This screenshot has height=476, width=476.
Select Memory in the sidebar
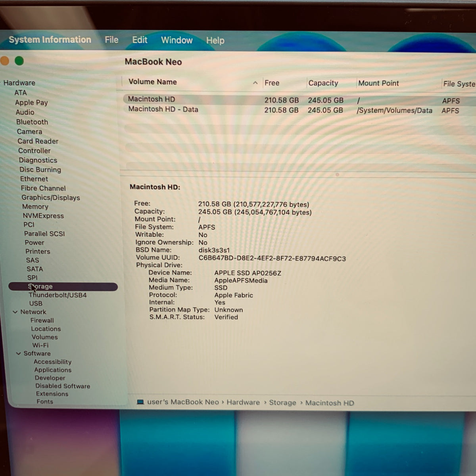[x=35, y=207]
